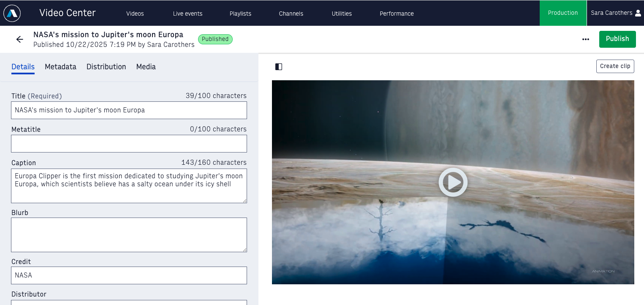Click into the Caption text area

click(x=129, y=186)
